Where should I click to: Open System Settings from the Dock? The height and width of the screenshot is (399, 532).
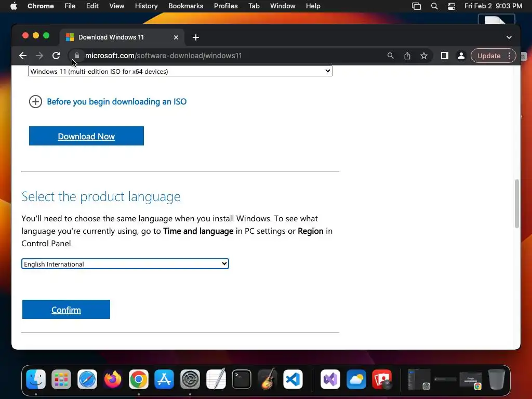(190, 379)
